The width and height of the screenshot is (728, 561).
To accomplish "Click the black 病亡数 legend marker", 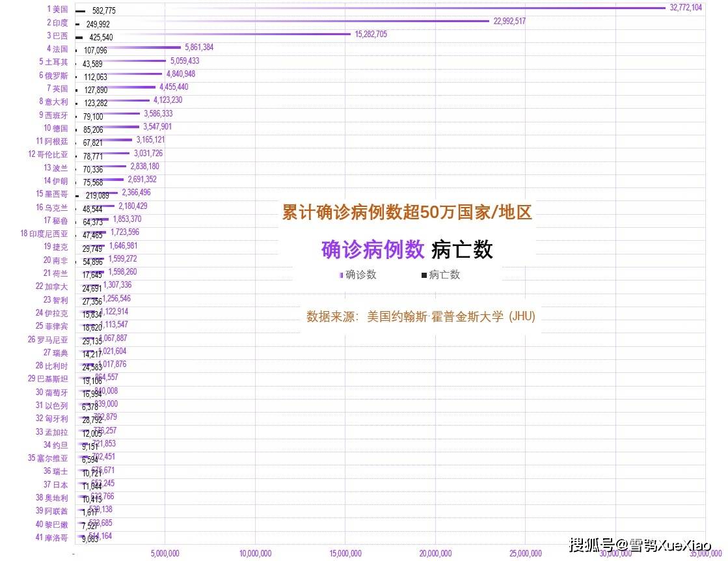I will (x=424, y=275).
